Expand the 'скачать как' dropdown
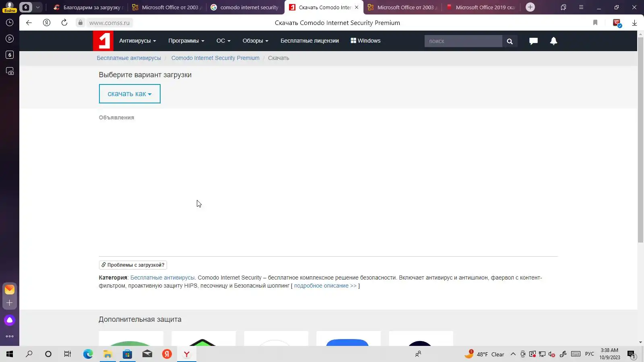644x362 pixels. 130,94
